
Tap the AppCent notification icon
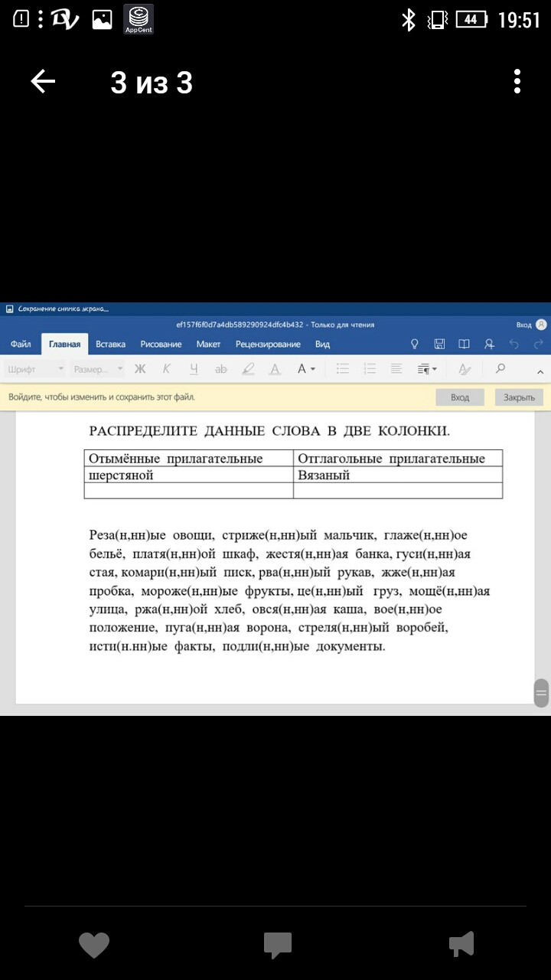pos(138,19)
